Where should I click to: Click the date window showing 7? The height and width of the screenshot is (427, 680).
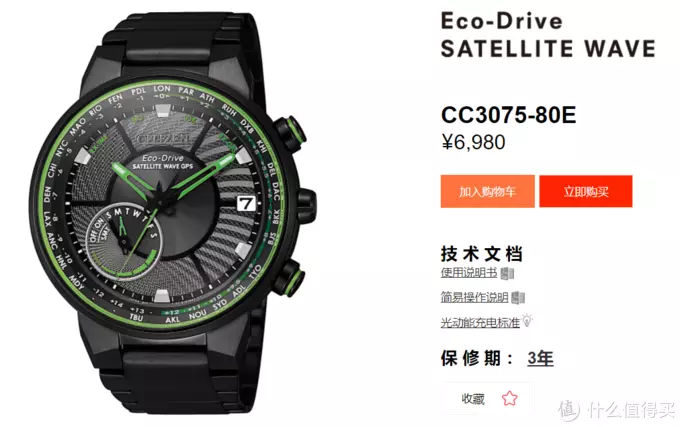[247, 203]
